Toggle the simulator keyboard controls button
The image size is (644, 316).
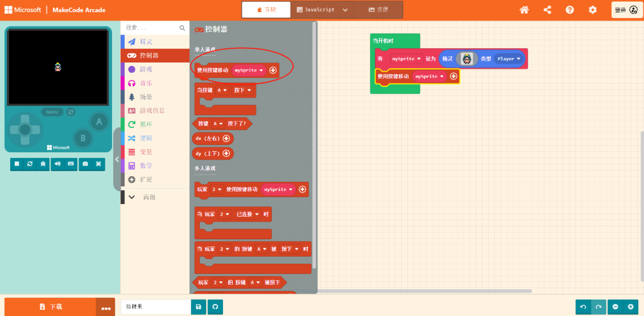[x=71, y=164]
